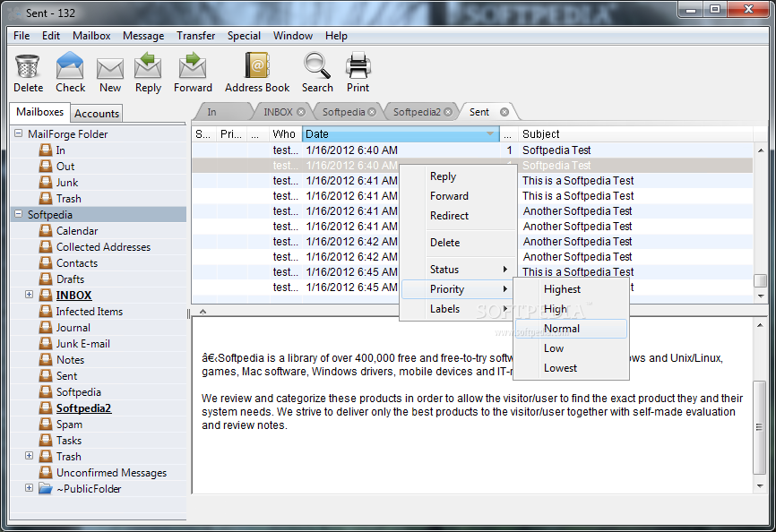Close the Sent tab with its x

coord(504,112)
